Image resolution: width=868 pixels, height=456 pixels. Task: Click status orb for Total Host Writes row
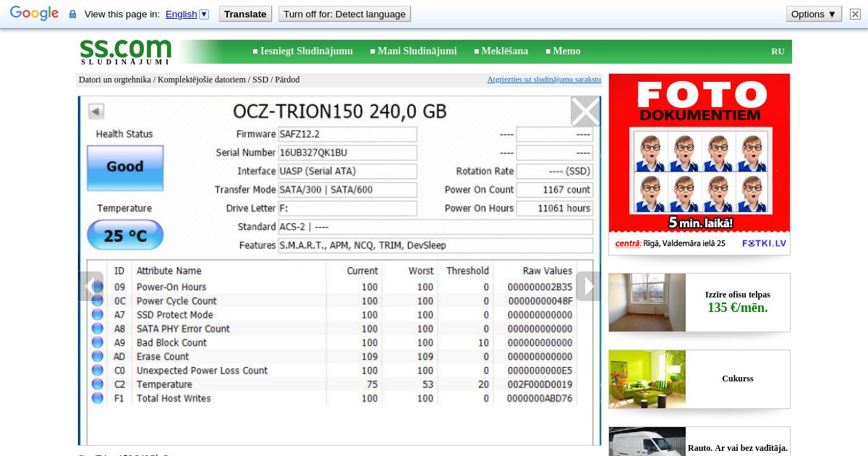98,398
